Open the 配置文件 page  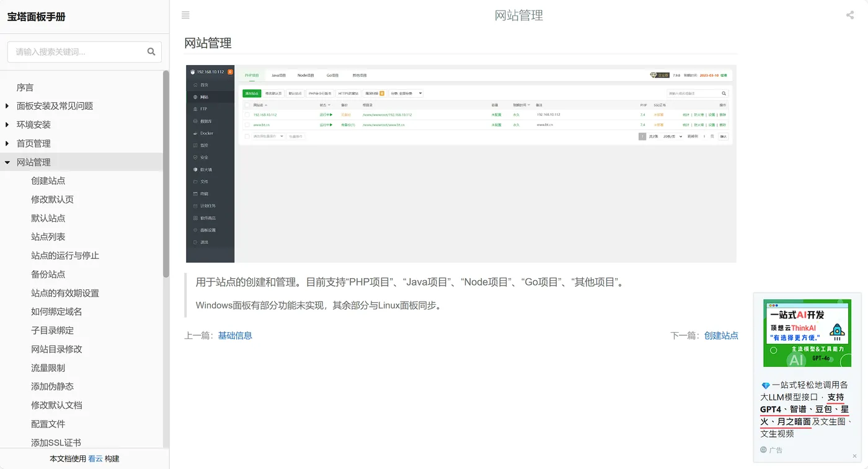(48, 424)
